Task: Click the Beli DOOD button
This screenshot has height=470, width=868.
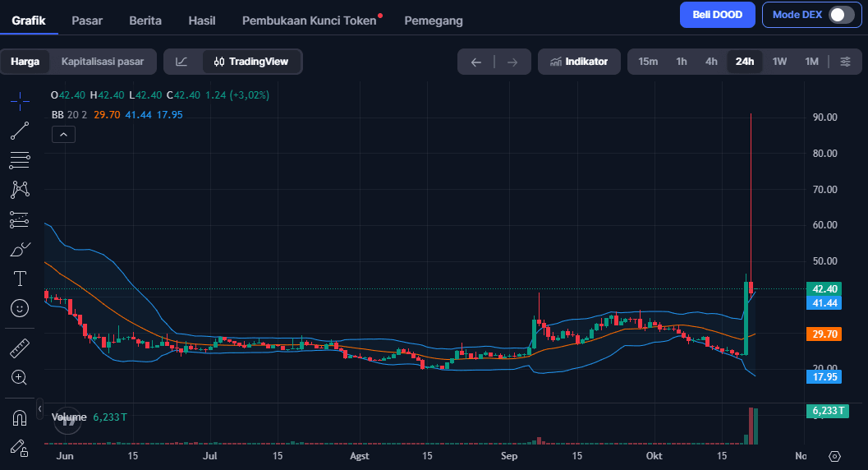Action: click(x=718, y=15)
